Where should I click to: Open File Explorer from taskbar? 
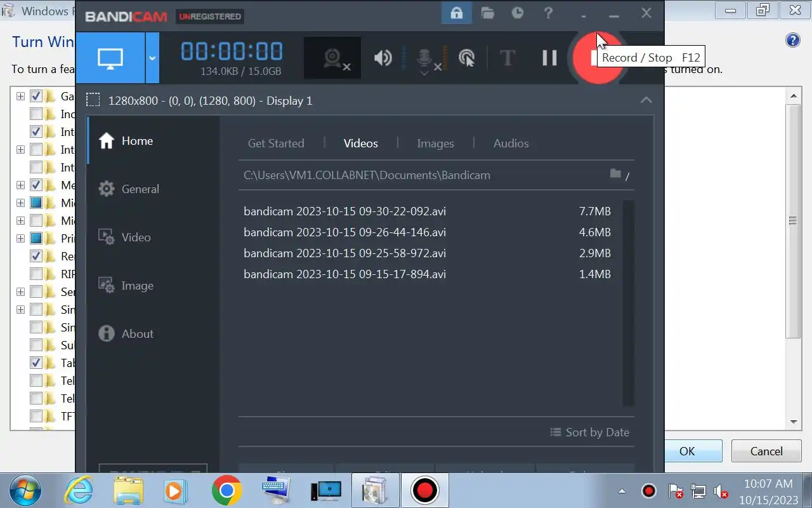(x=128, y=491)
